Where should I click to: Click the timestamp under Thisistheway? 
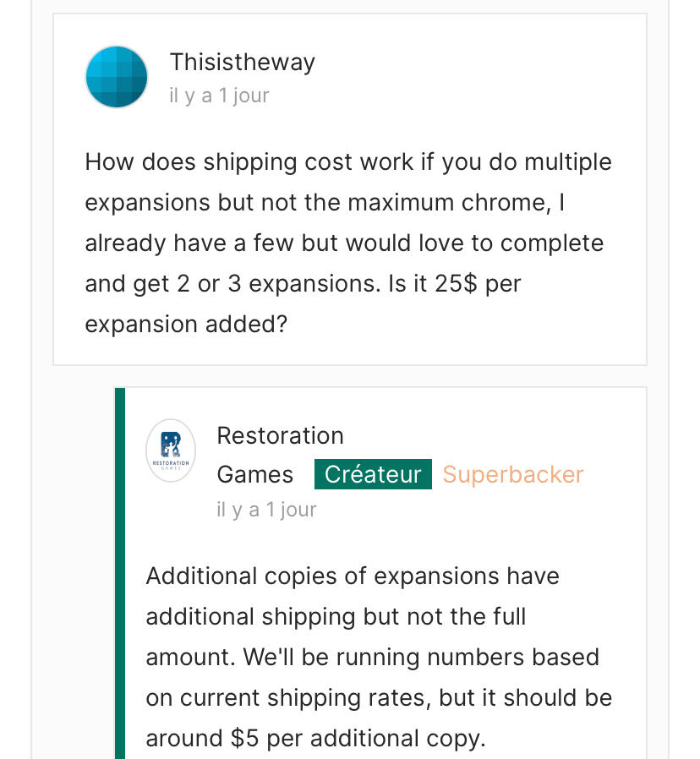tap(219, 96)
